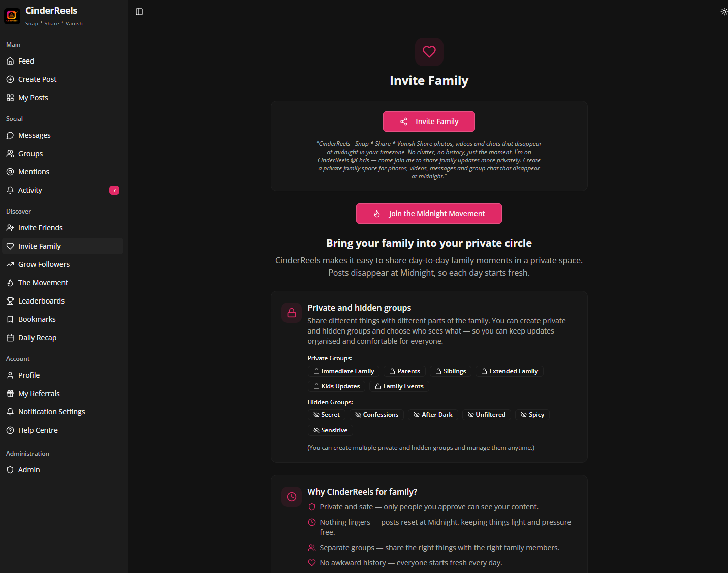The height and width of the screenshot is (573, 728).
Task: Click the Daily Recap calendar icon
Action: coord(10,338)
